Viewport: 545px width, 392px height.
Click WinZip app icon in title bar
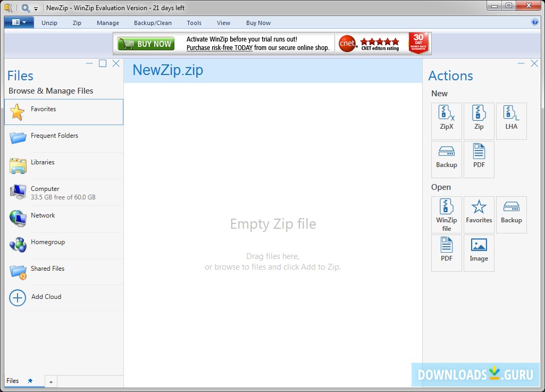click(9, 7)
